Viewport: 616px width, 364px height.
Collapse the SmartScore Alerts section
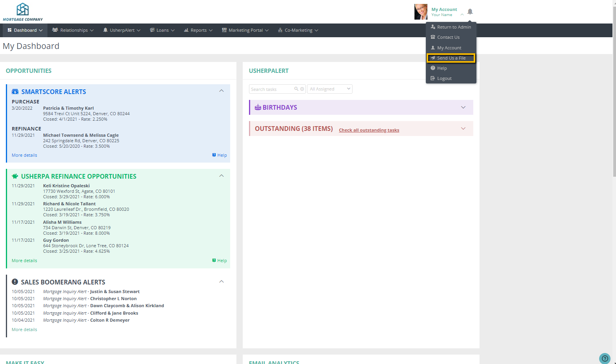click(222, 91)
